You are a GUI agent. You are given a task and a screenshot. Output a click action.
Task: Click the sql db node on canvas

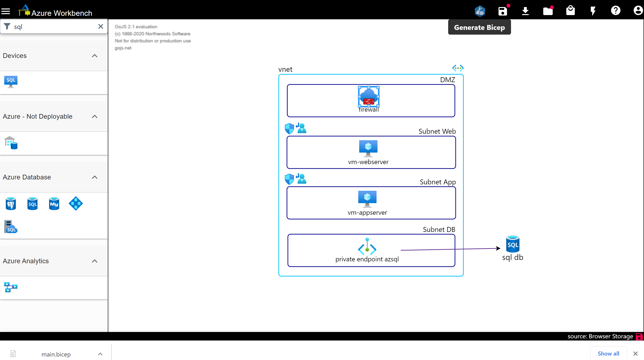pyautogui.click(x=512, y=244)
